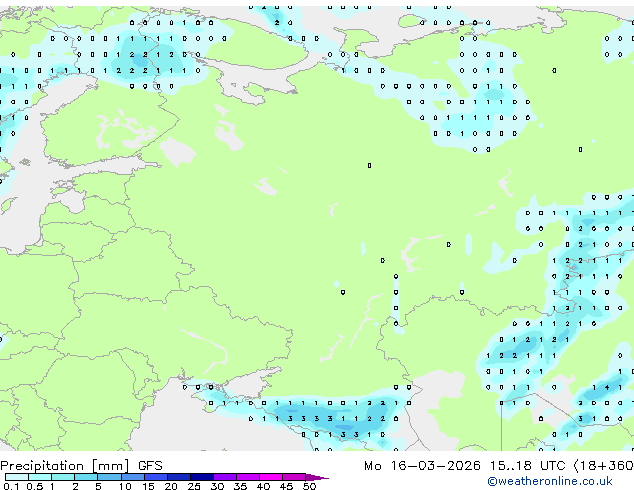Choose the 10–15 mm legend color box

click(132, 477)
